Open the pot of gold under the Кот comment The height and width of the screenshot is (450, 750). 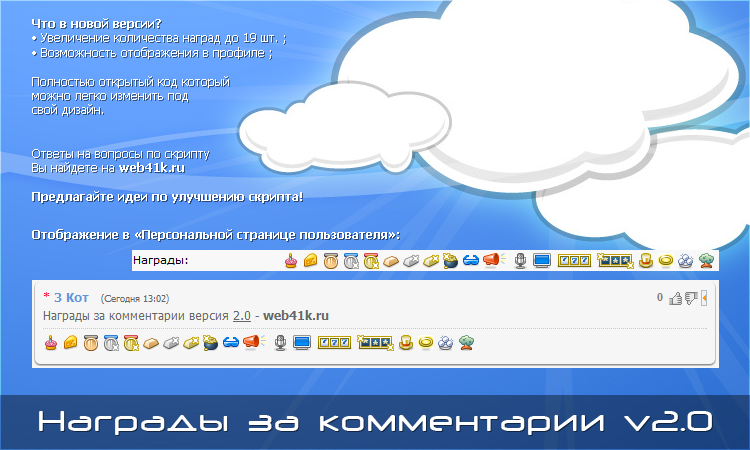[210, 342]
